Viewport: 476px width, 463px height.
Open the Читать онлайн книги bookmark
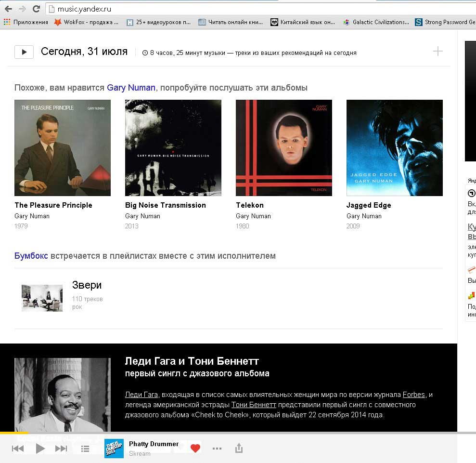(231, 22)
